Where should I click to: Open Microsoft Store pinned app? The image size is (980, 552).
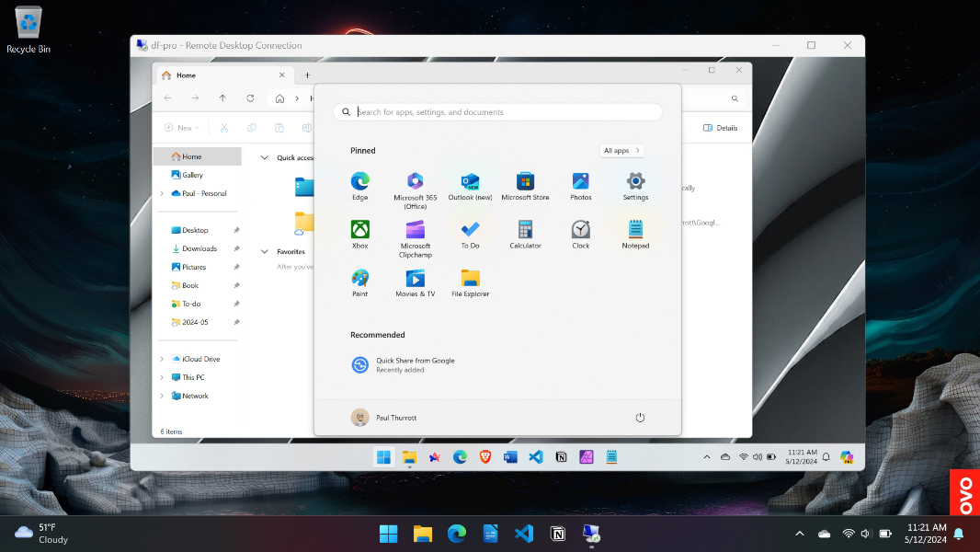click(x=525, y=186)
